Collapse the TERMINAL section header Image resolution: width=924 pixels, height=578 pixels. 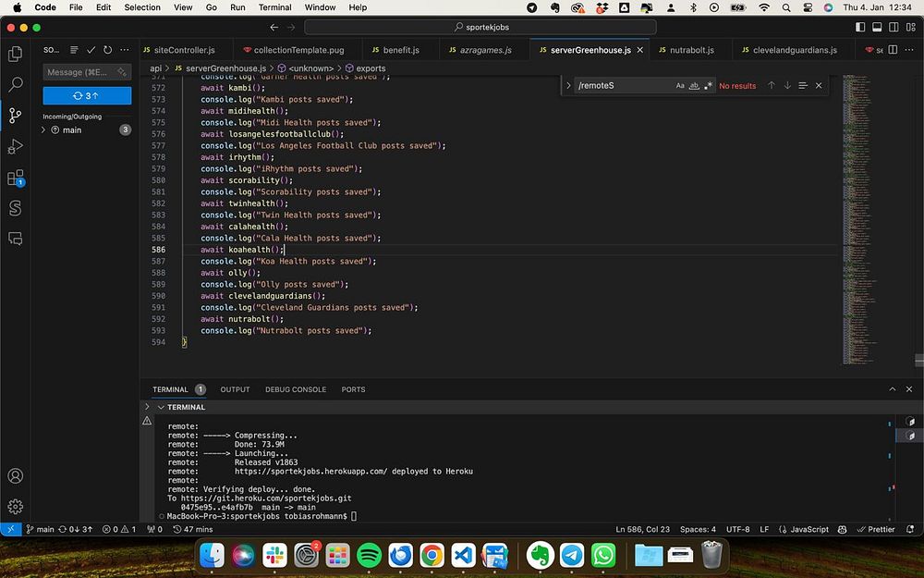coord(160,407)
